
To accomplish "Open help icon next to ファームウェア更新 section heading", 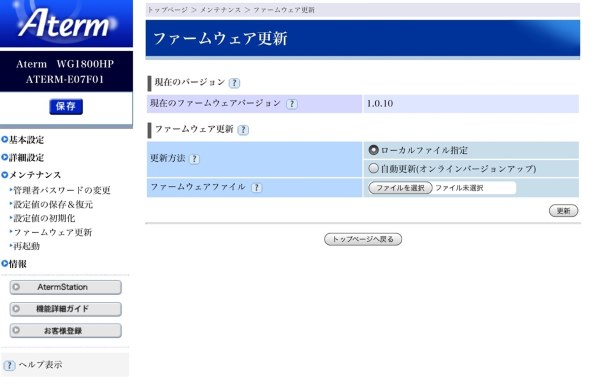I will (243, 130).
